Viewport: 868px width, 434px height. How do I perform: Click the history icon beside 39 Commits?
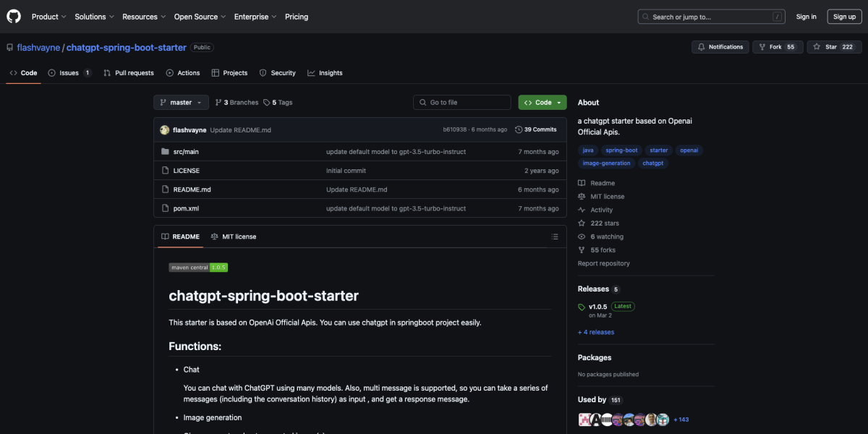pos(520,129)
